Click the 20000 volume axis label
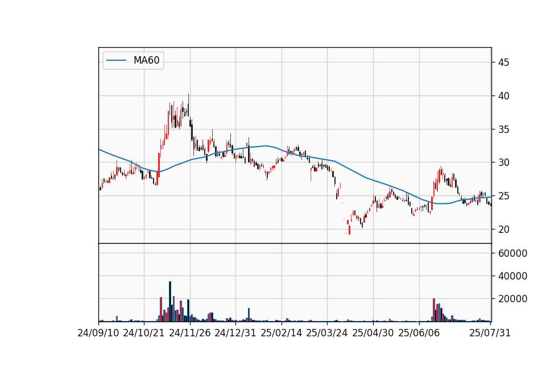This screenshot has width=546, height=392. pyautogui.click(x=512, y=299)
